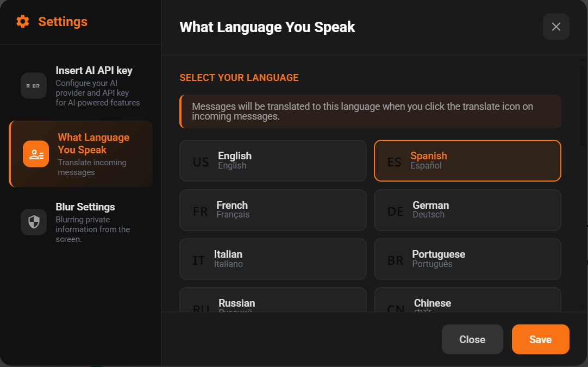Select German (Deutsch) as your language
Screen dimensions: 588x367
coord(467,210)
